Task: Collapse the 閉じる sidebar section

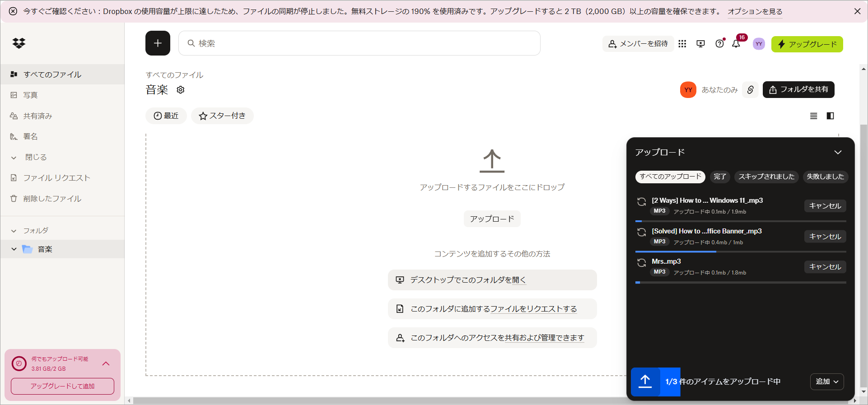Action: [14, 158]
